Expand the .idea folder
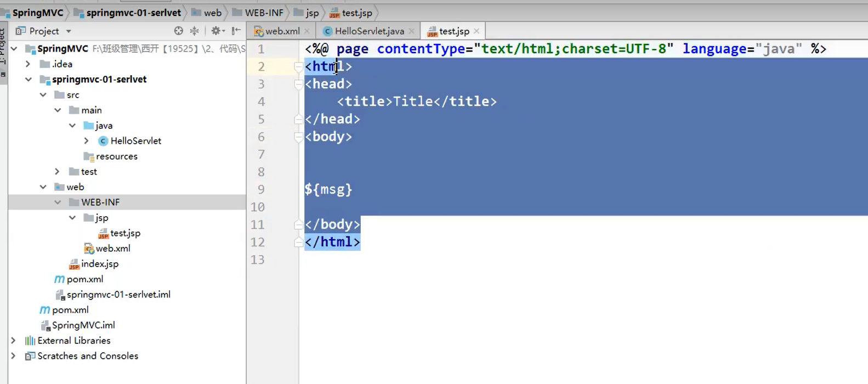868x384 pixels. click(x=28, y=64)
